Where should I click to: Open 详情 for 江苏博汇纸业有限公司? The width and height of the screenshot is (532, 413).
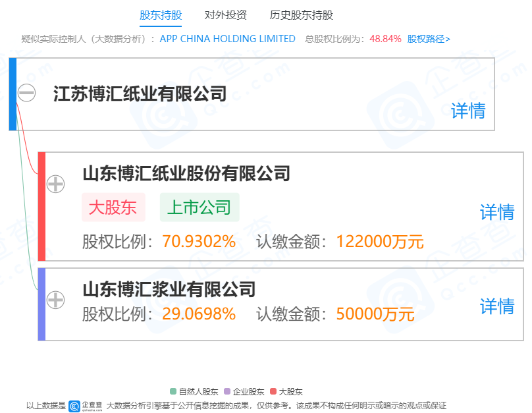click(468, 111)
